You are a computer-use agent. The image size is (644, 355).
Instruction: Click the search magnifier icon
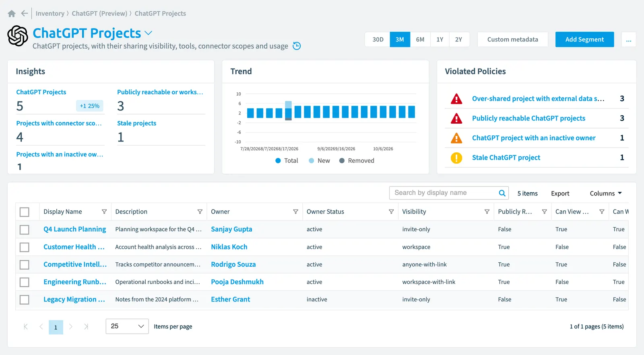click(502, 193)
